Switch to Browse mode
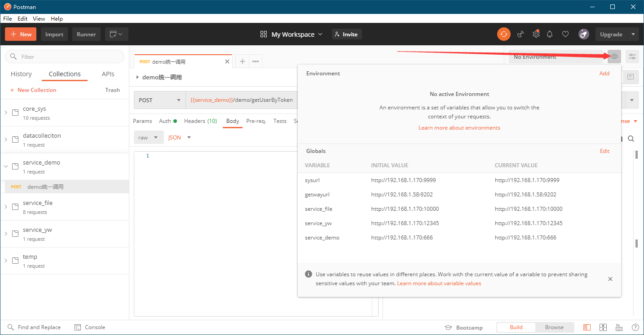Screen dimensions: 644x335 click(x=554, y=327)
